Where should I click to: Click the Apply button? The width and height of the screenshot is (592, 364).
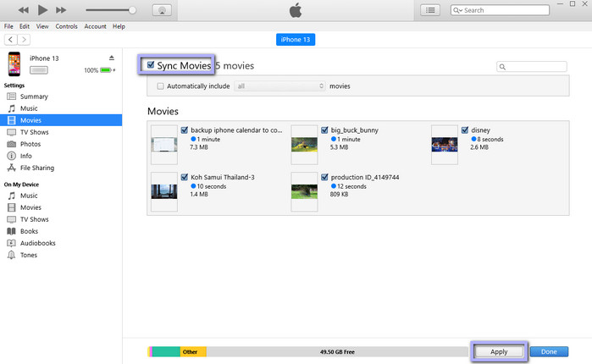tap(499, 351)
